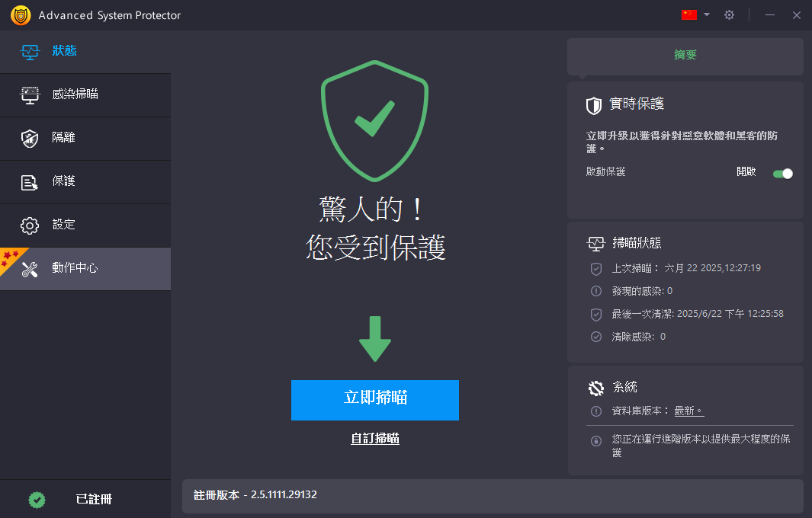812x518 pixels.
Task: Click the 狀態 monitor icon in the sidebar
Action: 30,52
